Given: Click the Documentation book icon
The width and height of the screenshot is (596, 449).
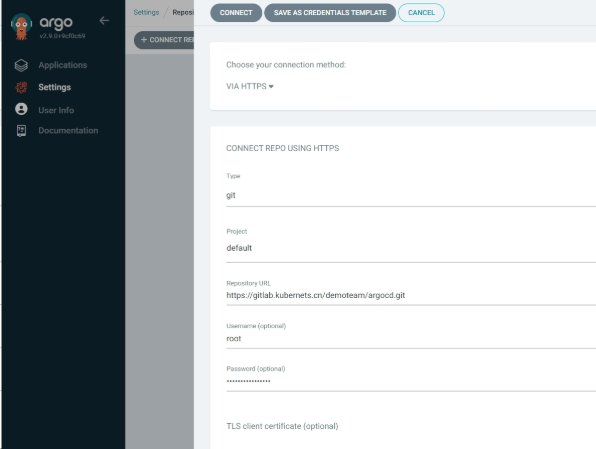Looking at the screenshot, I should 21,130.
